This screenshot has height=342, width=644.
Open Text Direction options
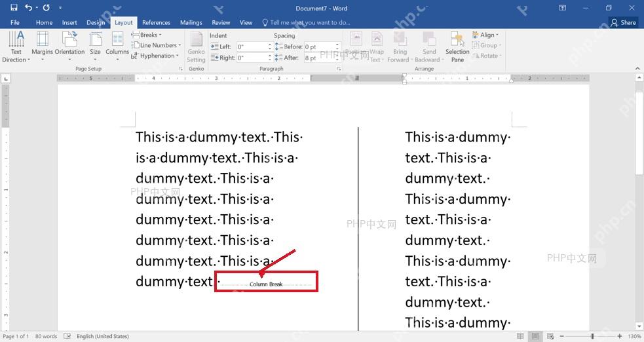[16, 47]
